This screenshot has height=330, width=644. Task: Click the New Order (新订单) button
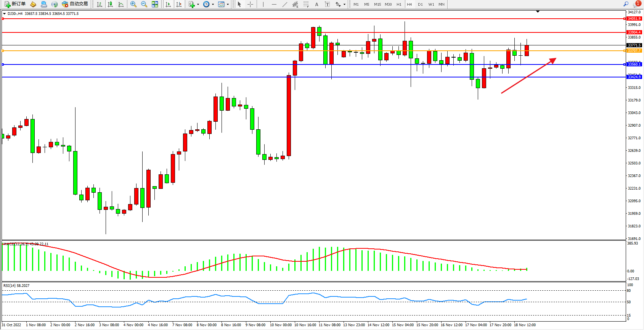click(15, 4)
